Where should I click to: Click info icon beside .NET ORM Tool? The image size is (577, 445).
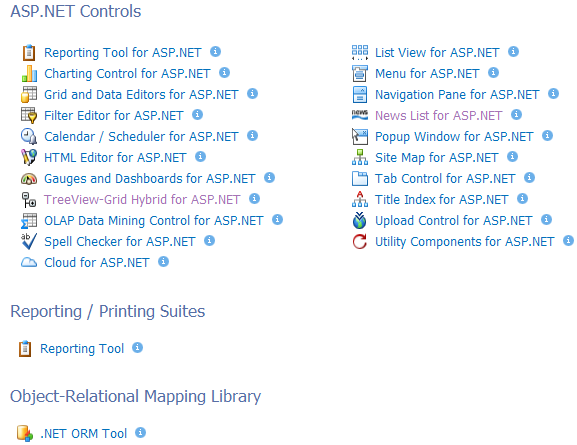[x=141, y=432]
